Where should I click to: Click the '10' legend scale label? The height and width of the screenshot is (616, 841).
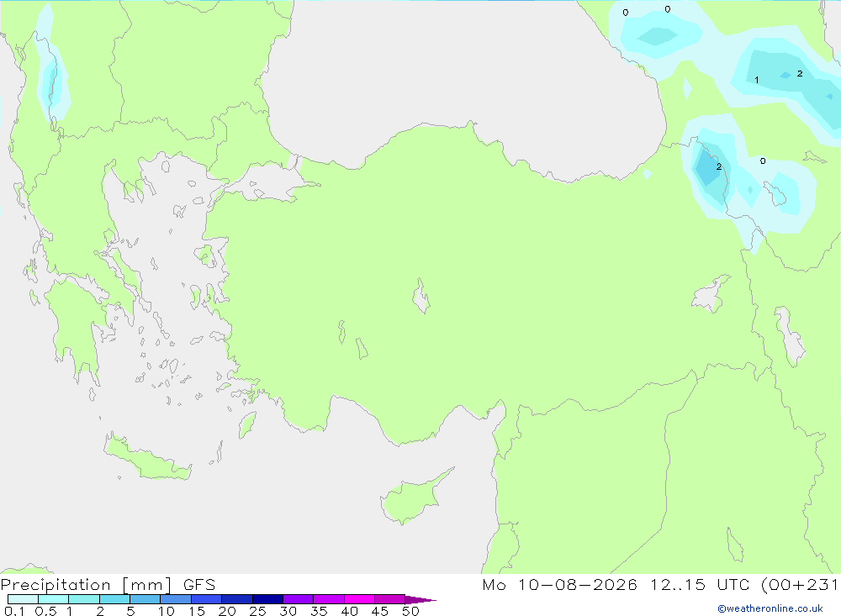pos(167,611)
